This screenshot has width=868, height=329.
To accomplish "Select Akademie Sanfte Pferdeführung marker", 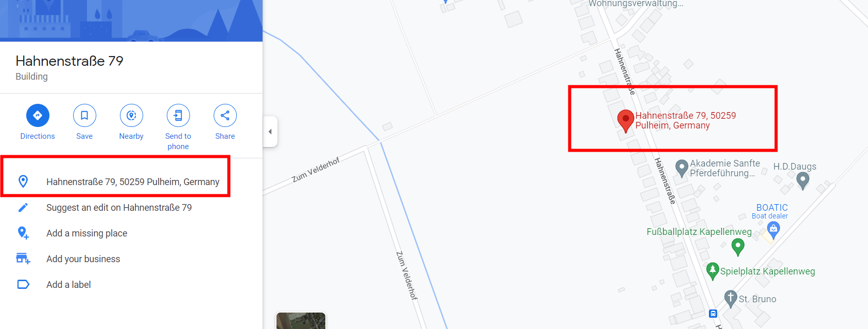I will coord(682,168).
